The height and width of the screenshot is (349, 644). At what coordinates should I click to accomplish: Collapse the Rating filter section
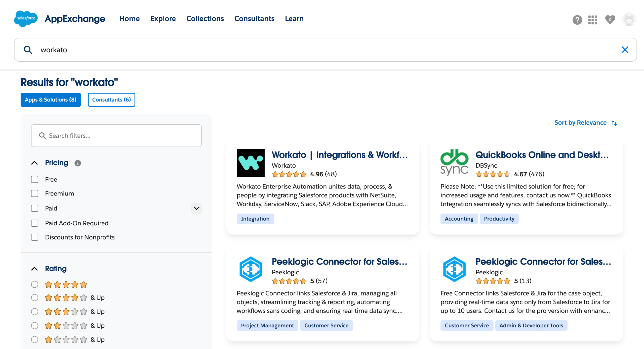(34, 269)
